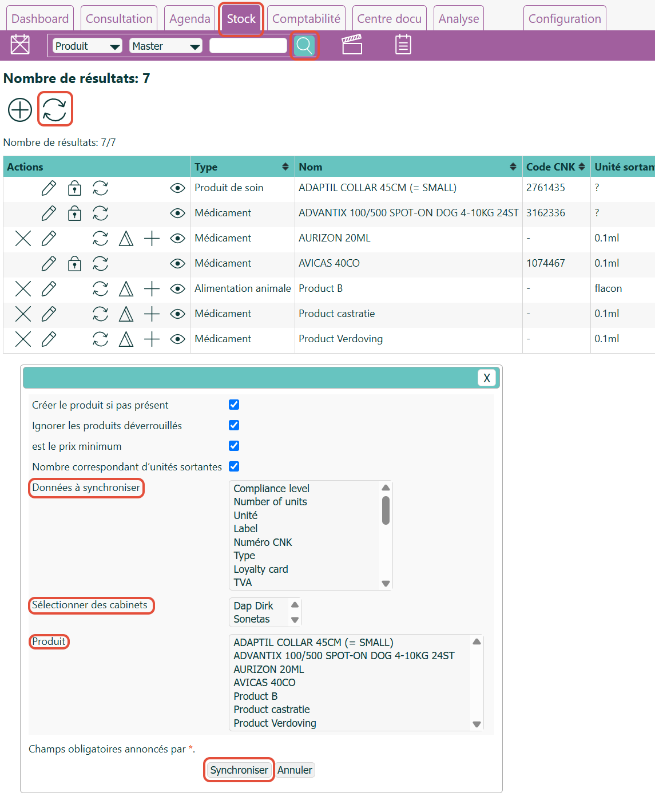This screenshot has width=655, height=812.
Task: Click the search magnifier icon
Action: 304,45
